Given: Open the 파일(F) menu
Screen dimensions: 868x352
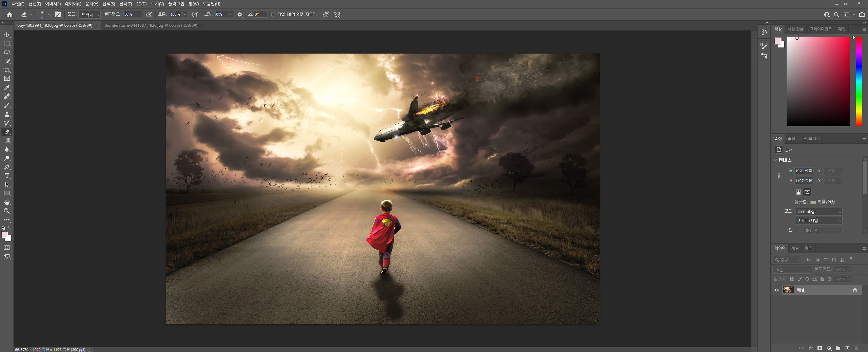Looking at the screenshot, I should pyautogui.click(x=18, y=4).
